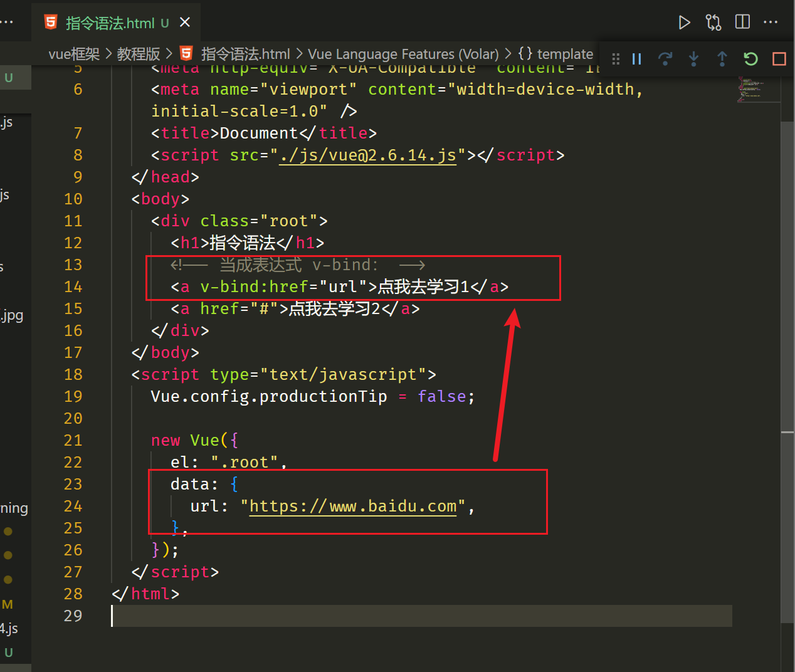Click line number 19 in the gutter

73,396
